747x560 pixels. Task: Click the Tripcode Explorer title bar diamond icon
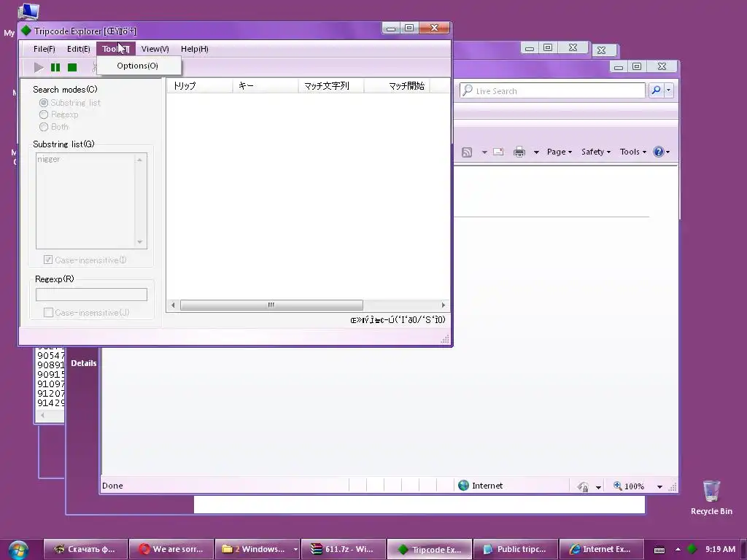click(x=26, y=31)
